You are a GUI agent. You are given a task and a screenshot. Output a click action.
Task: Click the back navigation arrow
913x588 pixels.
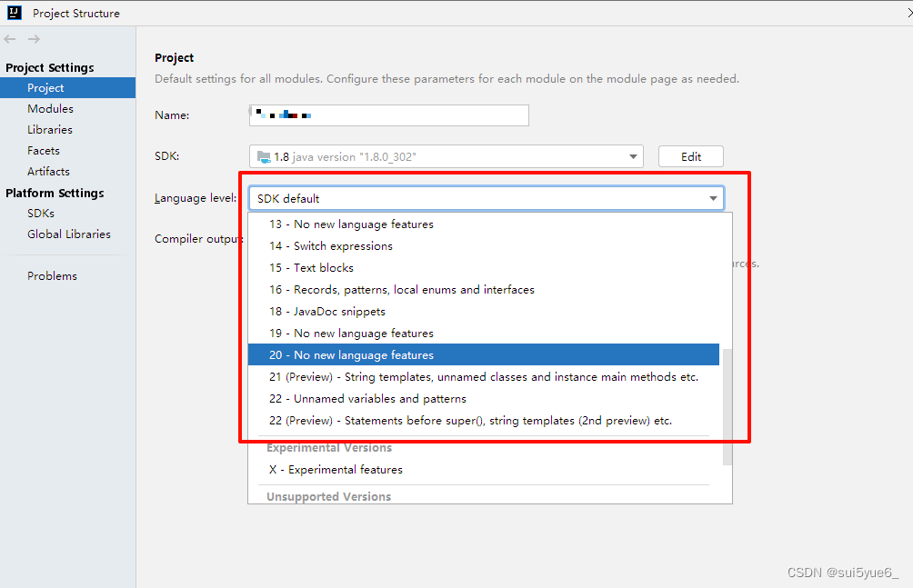pyautogui.click(x=9, y=38)
